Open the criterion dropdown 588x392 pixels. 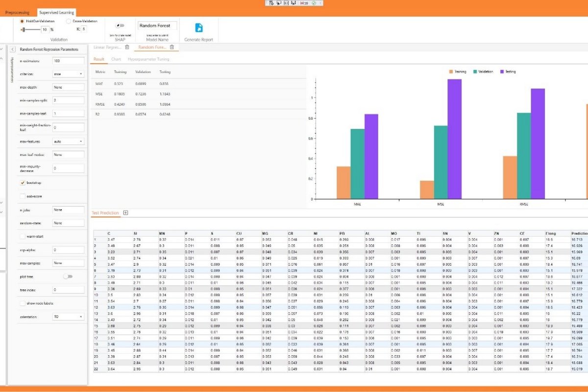pos(68,74)
